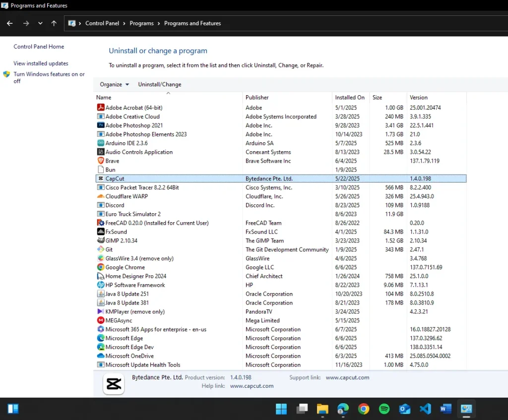Select Adobe Photoshop Elements 2023 entry
Screen dimensions: 508x420
point(281,134)
